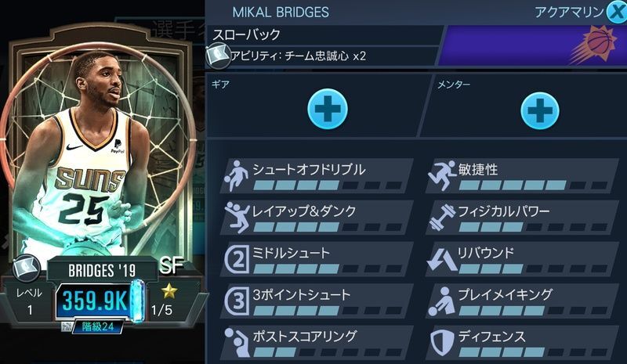Select the post scoring skill icon
Viewport: 627px width, 364px height.
pyautogui.click(x=237, y=342)
